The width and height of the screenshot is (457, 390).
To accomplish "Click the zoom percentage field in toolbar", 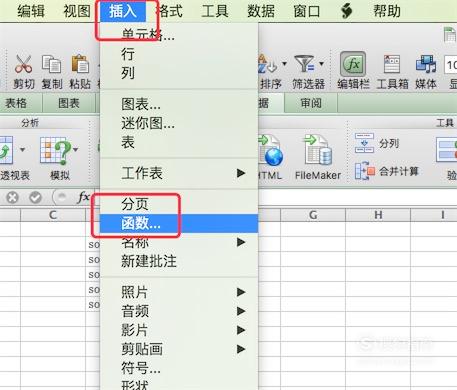I will 451,65.
